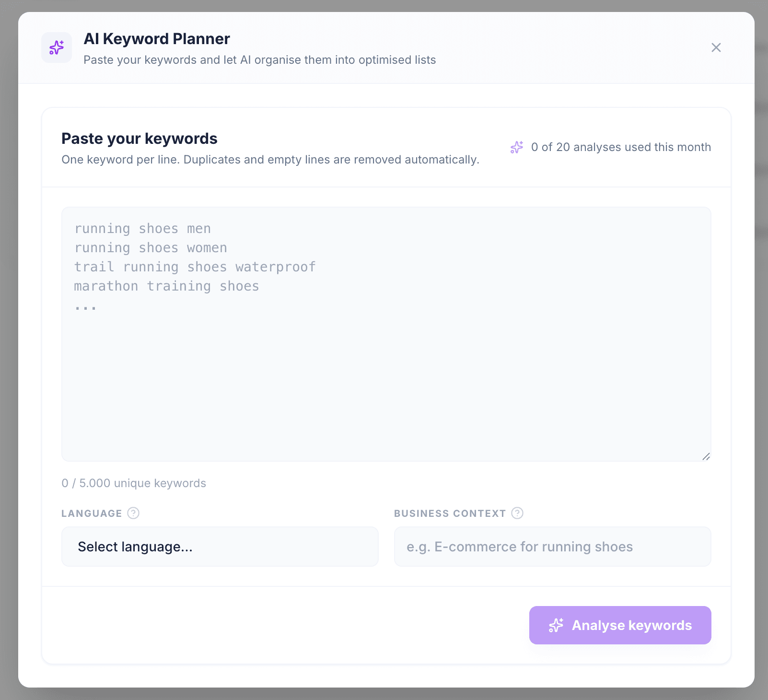Click the 0 of 20 analyses used text
The height and width of the screenshot is (700, 768).
[x=621, y=147]
